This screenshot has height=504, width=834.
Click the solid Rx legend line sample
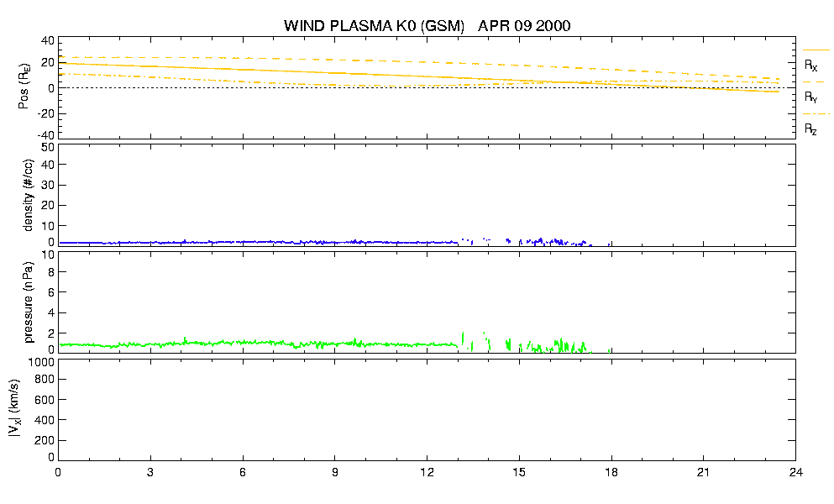816,50
